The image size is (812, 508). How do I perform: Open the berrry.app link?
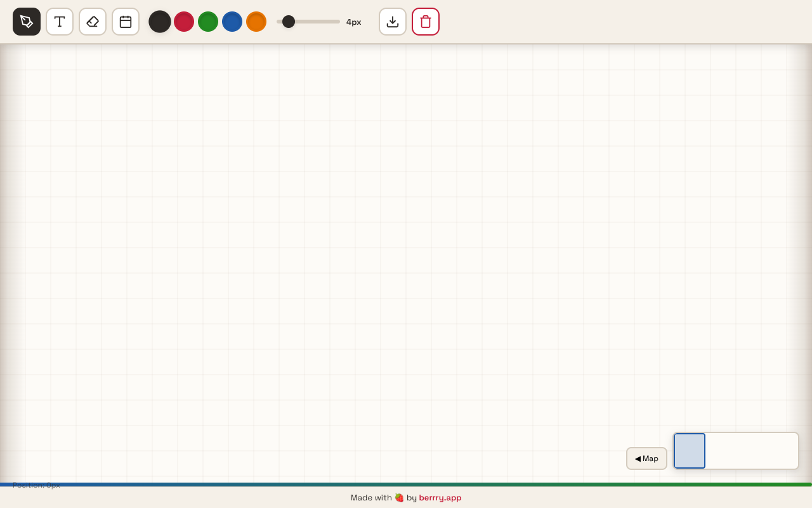pos(440,498)
